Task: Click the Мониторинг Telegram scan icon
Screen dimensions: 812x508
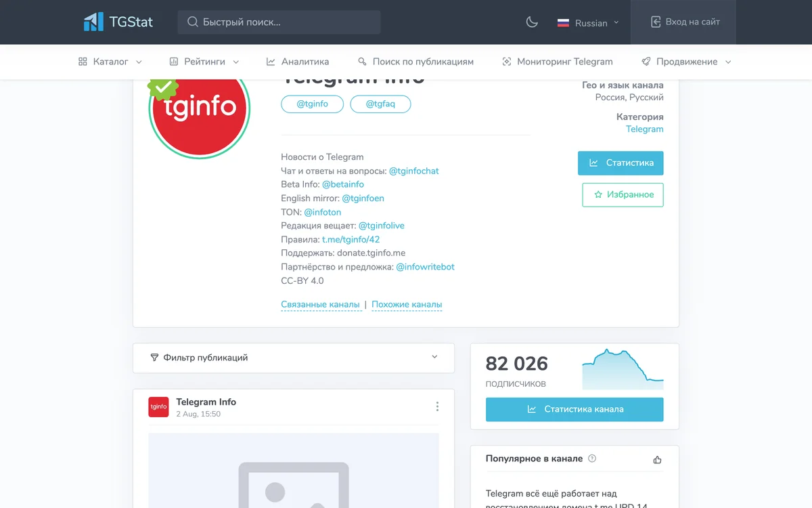Action: pos(507,62)
